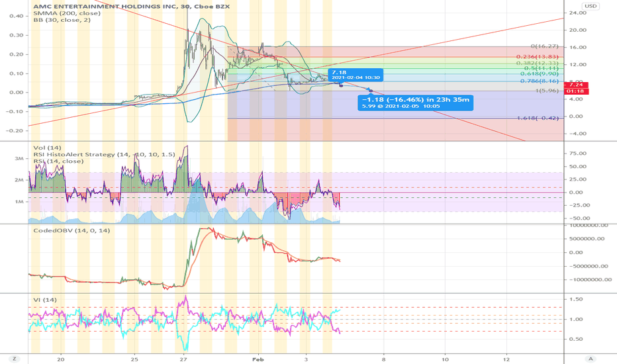The image size is (617, 364).
Task: Click the 0.50 VI axis label
Action: point(576,339)
